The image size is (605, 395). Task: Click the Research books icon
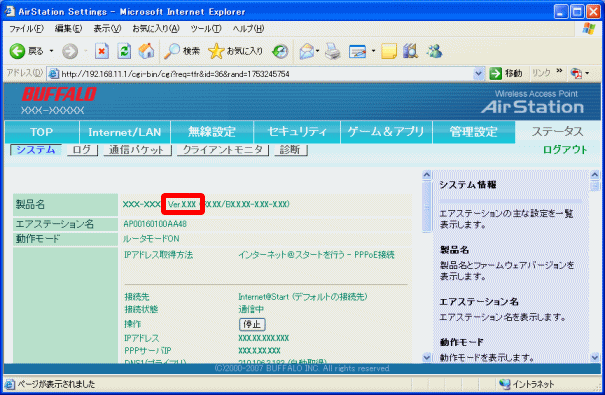[411, 51]
